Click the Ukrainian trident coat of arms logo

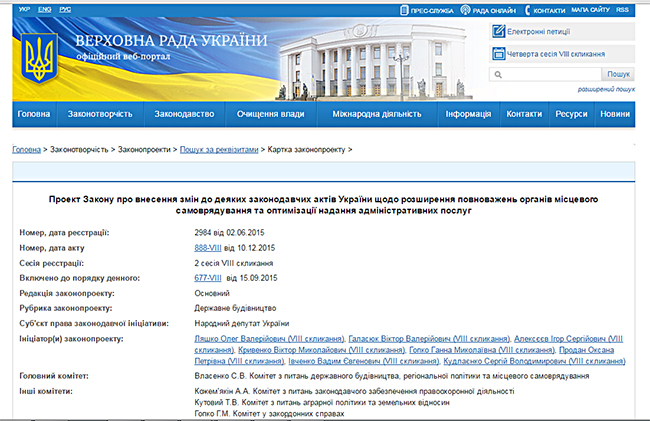tap(38, 58)
